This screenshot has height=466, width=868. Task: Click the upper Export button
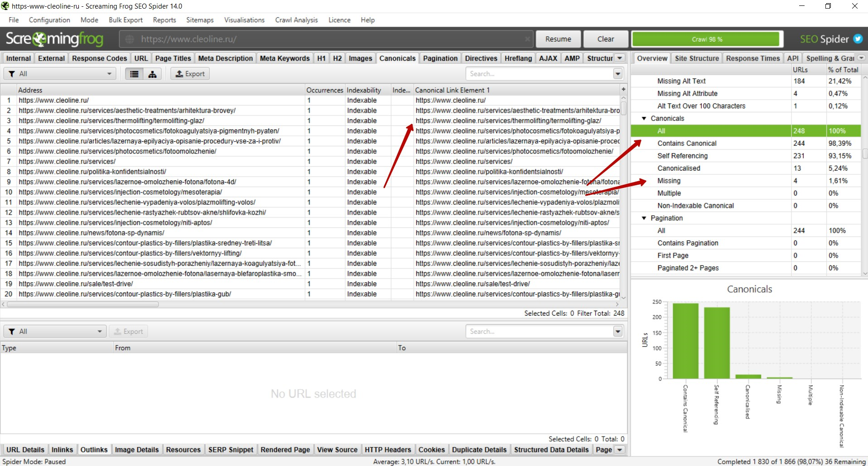pos(190,74)
